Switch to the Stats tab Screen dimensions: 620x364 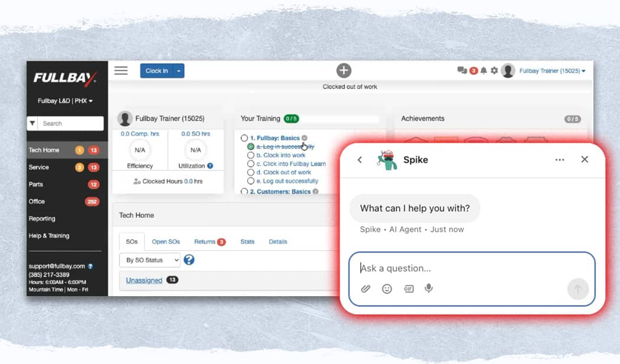247,241
